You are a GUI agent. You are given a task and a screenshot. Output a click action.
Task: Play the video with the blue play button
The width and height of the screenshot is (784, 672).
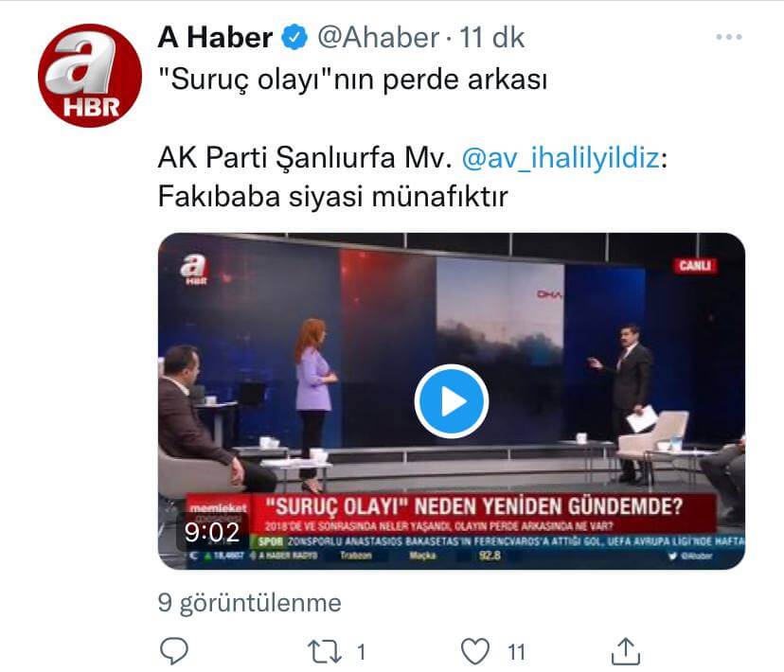[452, 401]
